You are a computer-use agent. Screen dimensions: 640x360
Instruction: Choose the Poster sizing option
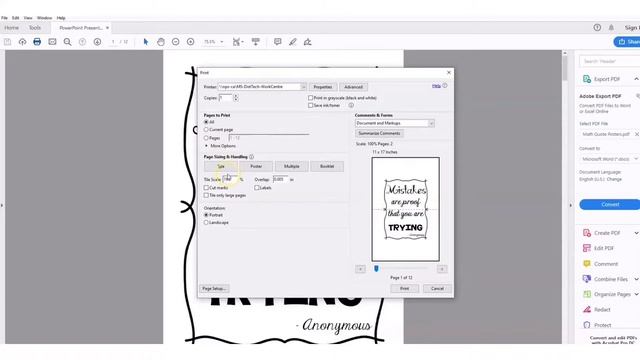[256, 166]
